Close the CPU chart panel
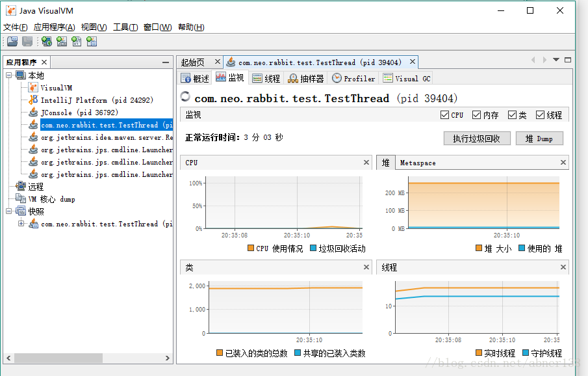 tap(366, 162)
